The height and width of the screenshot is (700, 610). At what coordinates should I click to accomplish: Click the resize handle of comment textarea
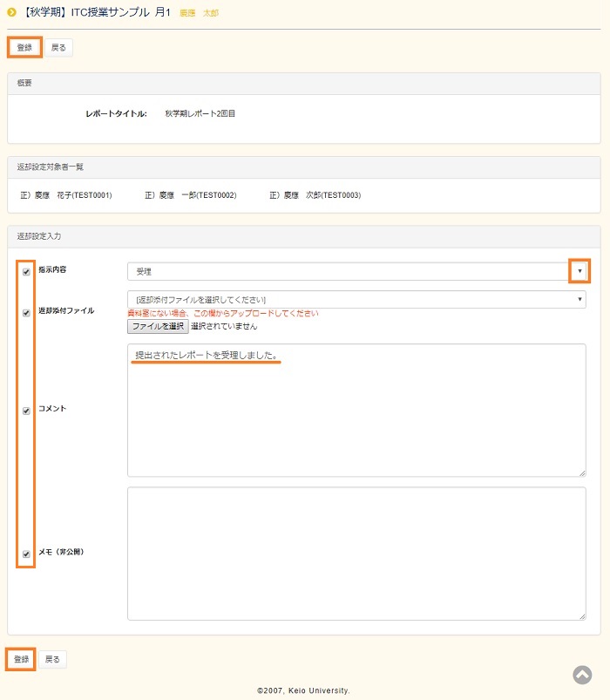coord(581,472)
